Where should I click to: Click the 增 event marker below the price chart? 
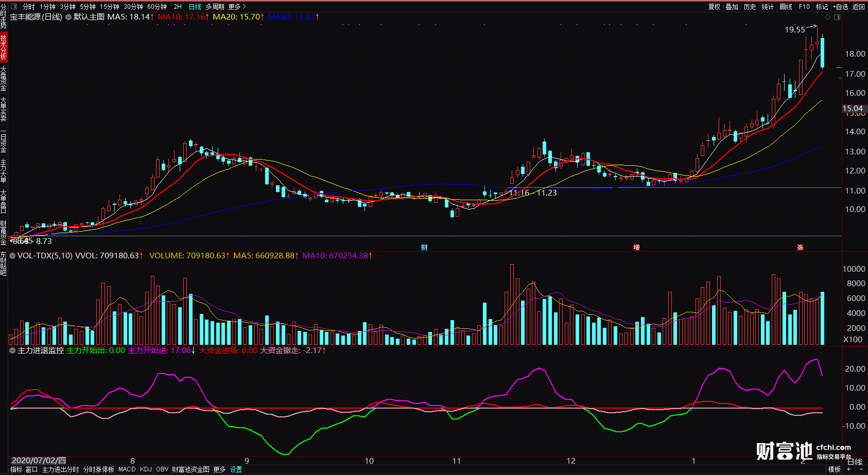636,248
